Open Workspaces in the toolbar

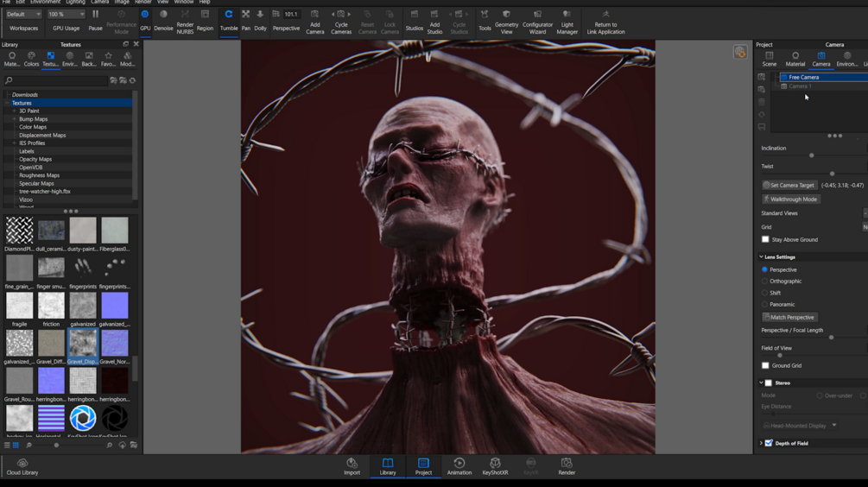(24, 28)
